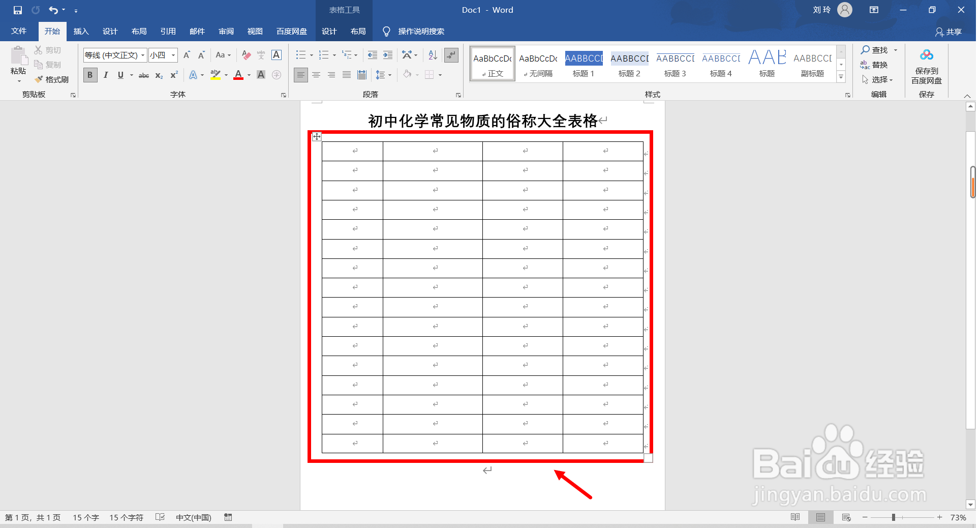Apply subscript formatting
Image resolution: width=980 pixels, height=528 pixels.
pyautogui.click(x=159, y=75)
